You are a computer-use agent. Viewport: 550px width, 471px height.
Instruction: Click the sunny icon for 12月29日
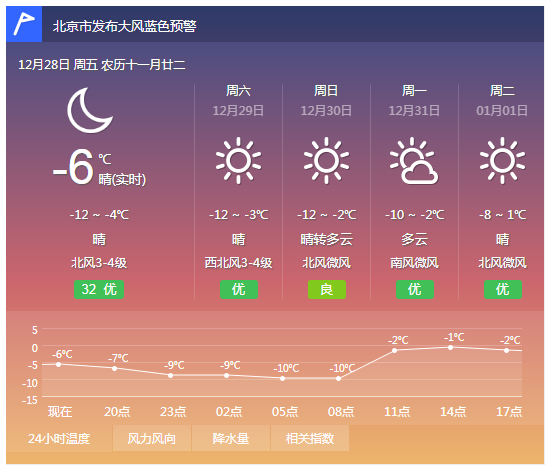click(239, 161)
